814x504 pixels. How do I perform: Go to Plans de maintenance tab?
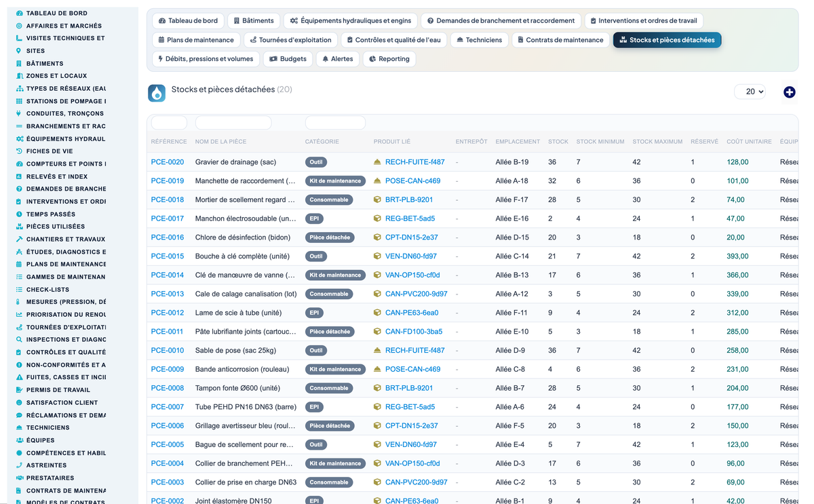(x=196, y=40)
